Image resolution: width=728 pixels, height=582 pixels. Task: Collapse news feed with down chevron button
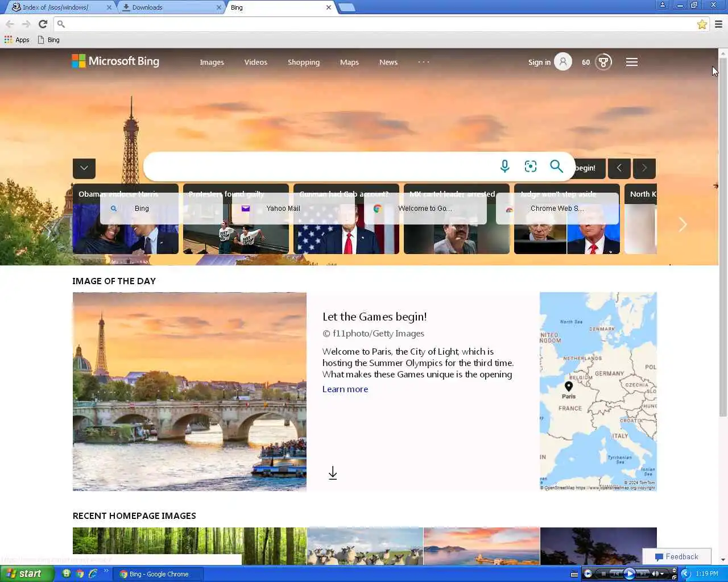(x=84, y=168)
